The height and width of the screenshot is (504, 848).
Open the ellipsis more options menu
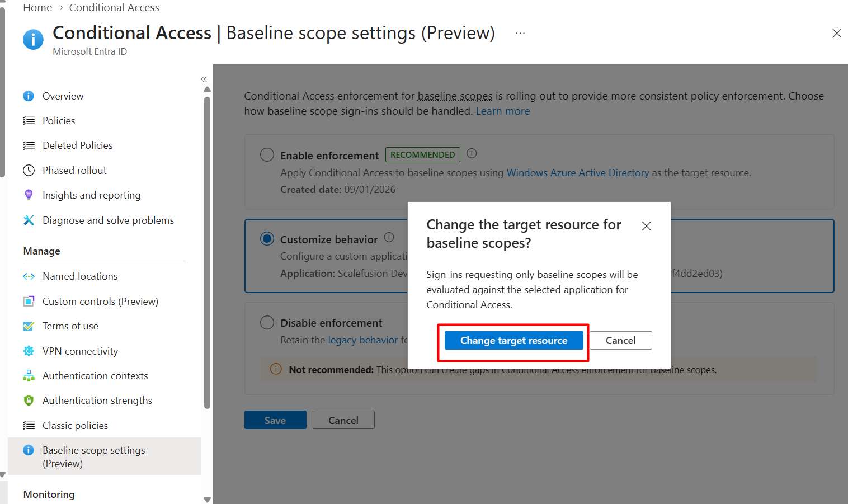[x=520, y=33]
